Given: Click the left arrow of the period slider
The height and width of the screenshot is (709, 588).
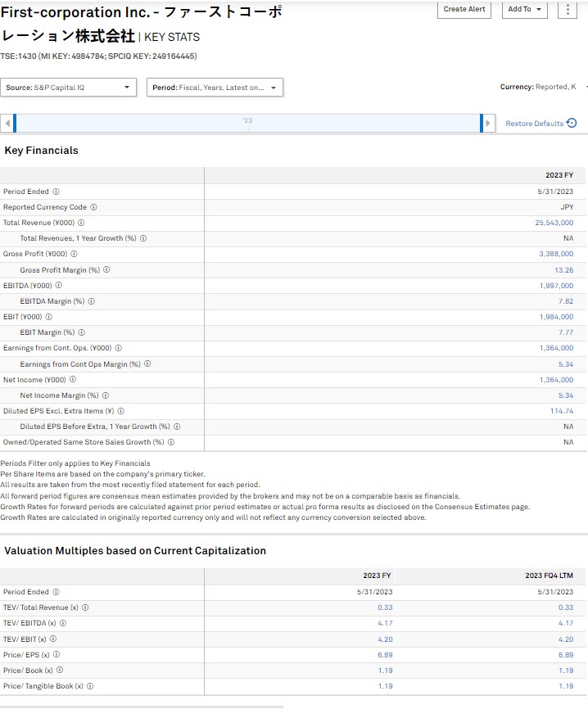Looking at the screenshot, I should click(x=7, y=124).
